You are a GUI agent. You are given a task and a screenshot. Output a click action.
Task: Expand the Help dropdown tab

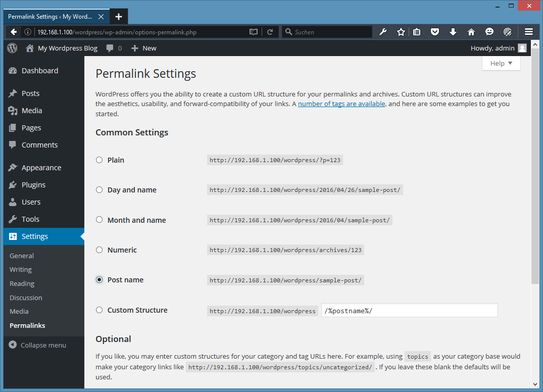pos(501,63)
